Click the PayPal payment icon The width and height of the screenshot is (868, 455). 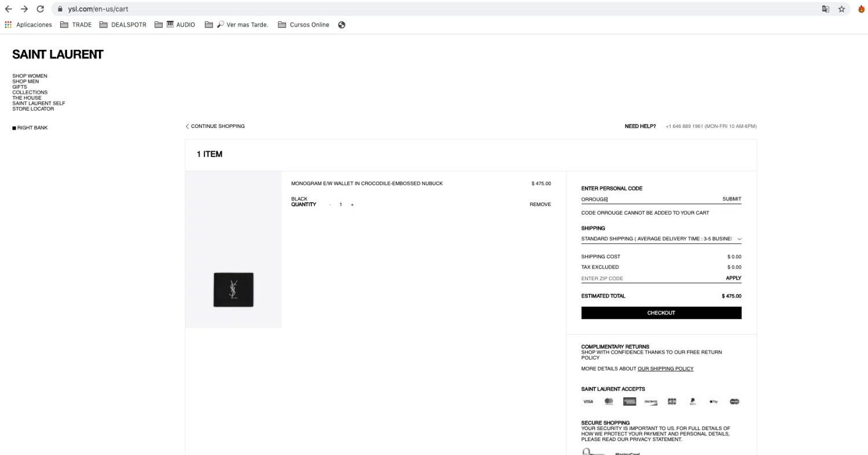[693, 401]
